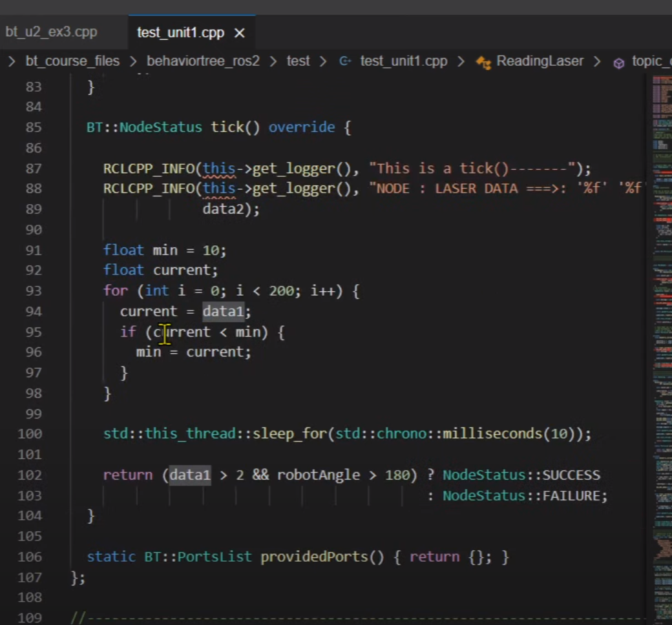The image size is (672, 625).
Task: Click providedPorts on line 106
Action: tap(313, 557)
